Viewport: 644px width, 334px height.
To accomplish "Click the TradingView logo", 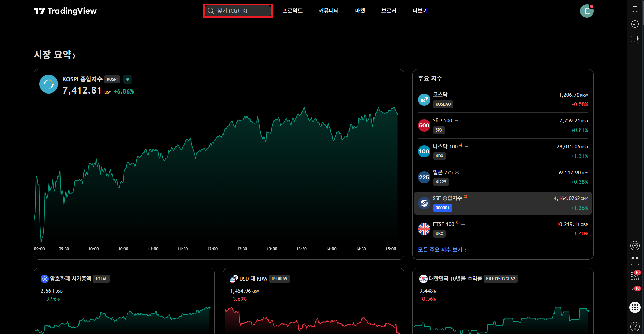I will tap(65, 11).
